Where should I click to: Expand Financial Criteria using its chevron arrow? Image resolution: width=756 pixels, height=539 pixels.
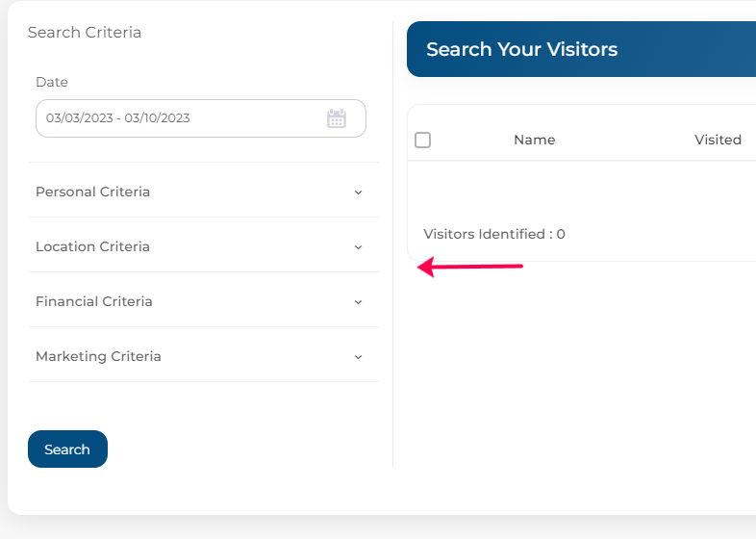coord(358,302)
